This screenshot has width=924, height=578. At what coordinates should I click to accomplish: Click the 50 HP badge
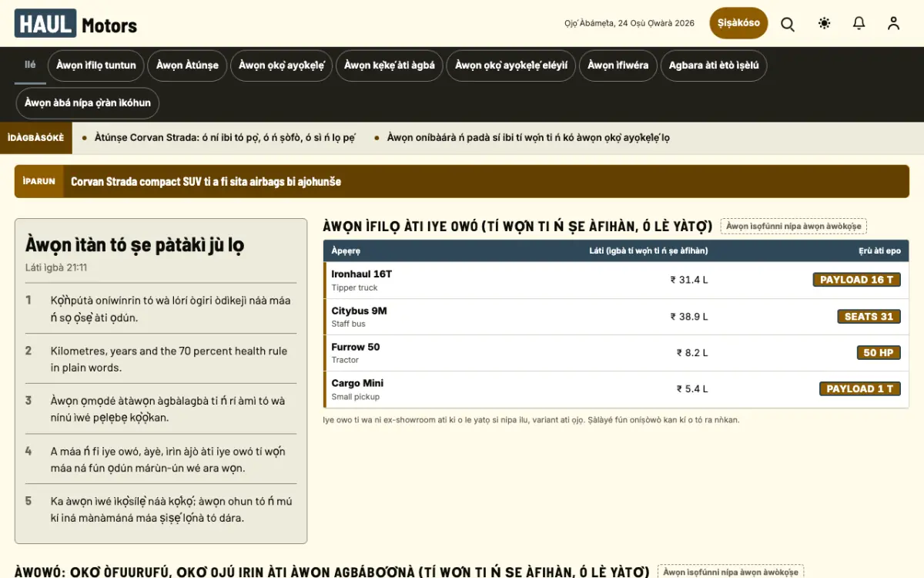click(x=879, y=353)
